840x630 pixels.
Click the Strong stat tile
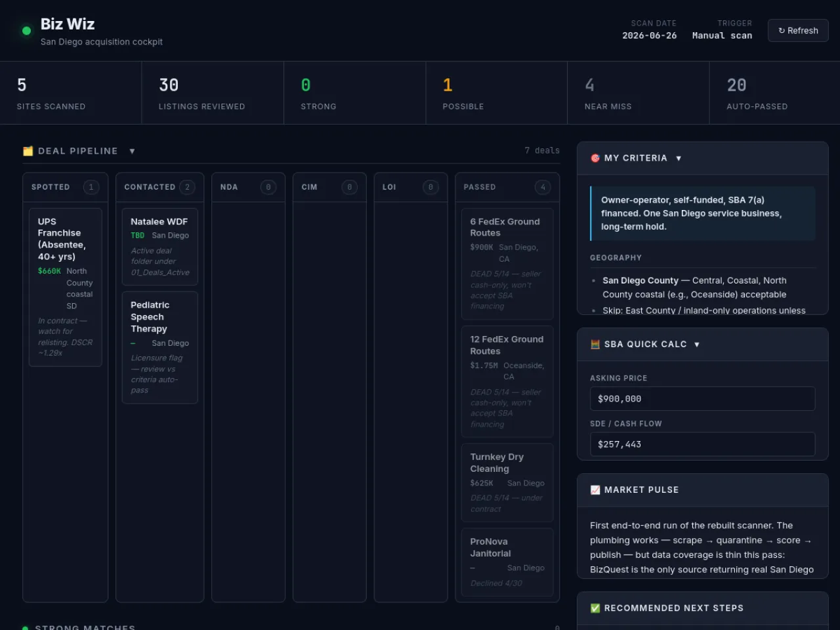click(x=354, y=93)
